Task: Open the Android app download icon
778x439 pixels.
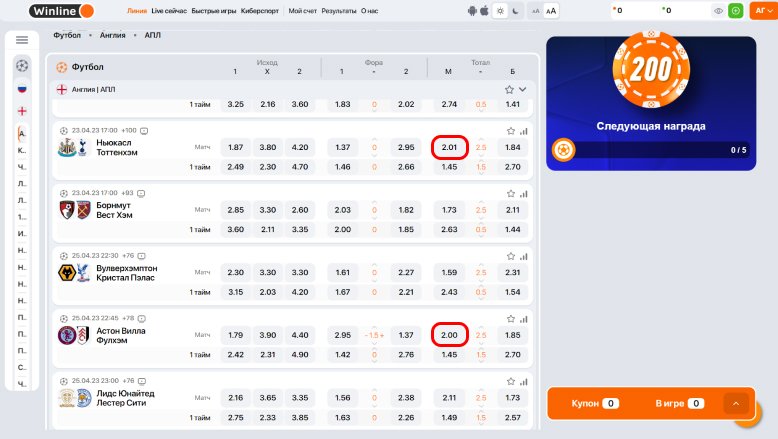Action: pos(473,11)
